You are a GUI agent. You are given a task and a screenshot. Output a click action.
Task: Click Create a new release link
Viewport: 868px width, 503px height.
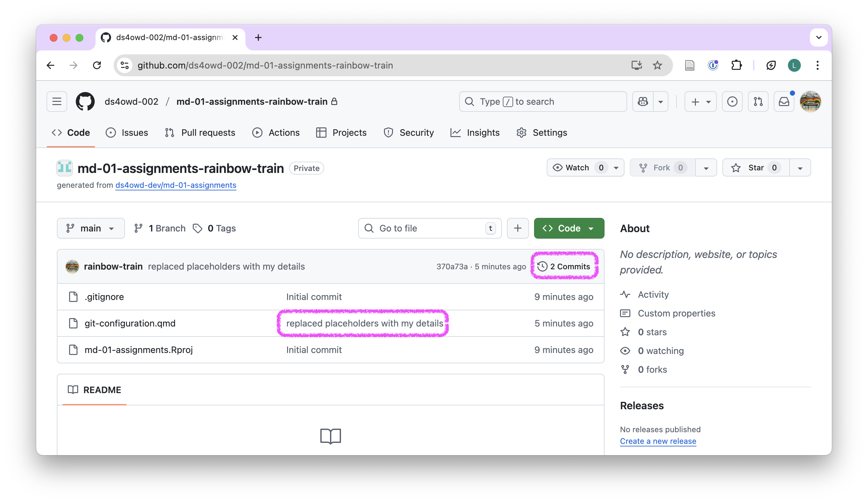(657, 441)
